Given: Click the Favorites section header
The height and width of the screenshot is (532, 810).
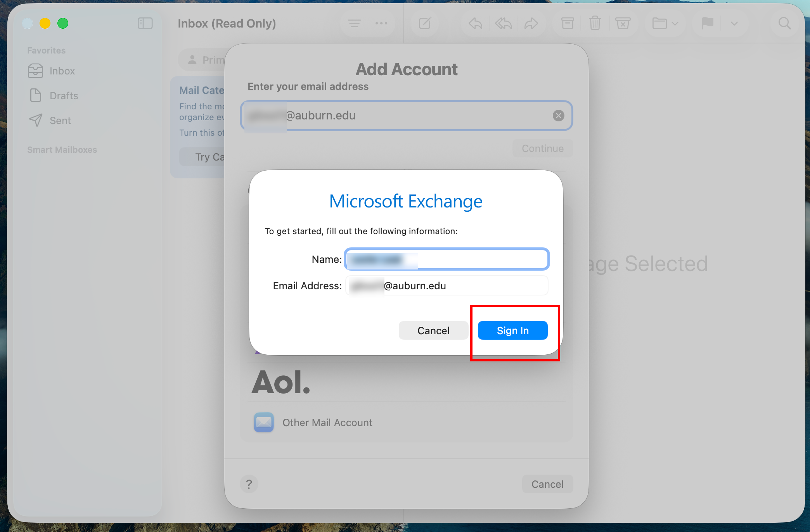Looking at the screenshot, I should 46,50.
